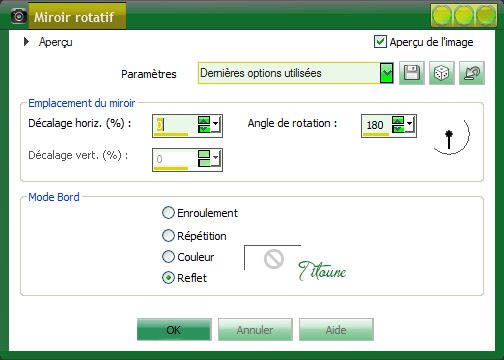
Task: Click the camera icon in title bar
Action: (x=19, y=16)
